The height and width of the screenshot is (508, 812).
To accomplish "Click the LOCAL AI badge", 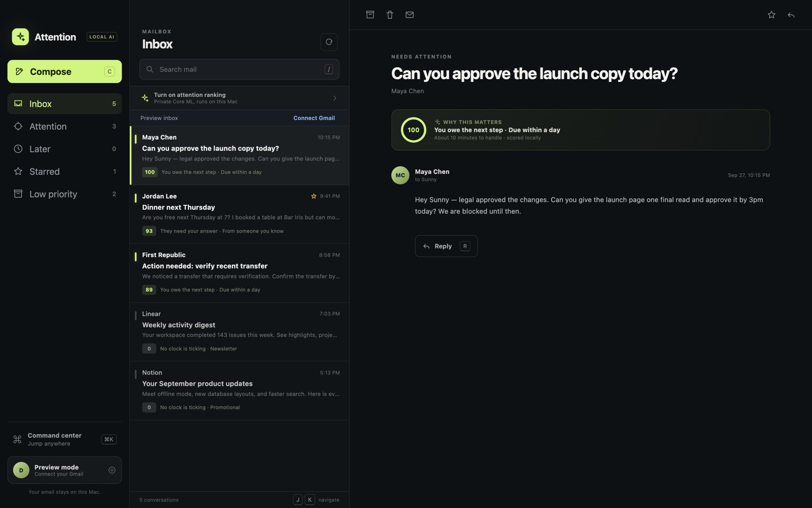I will [x=102, y=37].
